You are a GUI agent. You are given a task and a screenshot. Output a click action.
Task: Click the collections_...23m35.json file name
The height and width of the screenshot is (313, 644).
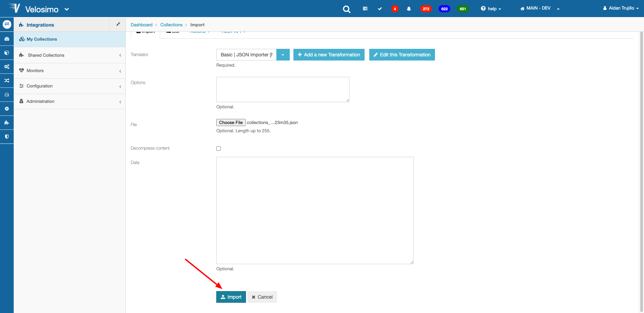click(x=272, y=122)
